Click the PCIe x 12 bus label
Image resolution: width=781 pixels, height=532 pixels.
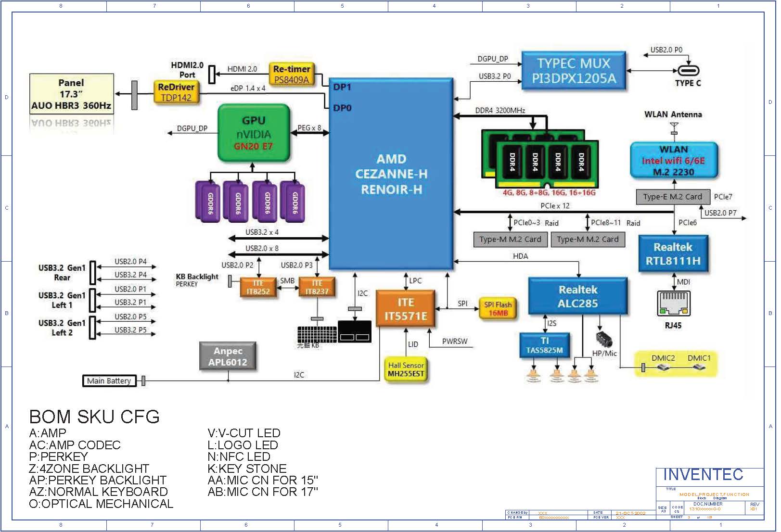[x=555, y=205]
